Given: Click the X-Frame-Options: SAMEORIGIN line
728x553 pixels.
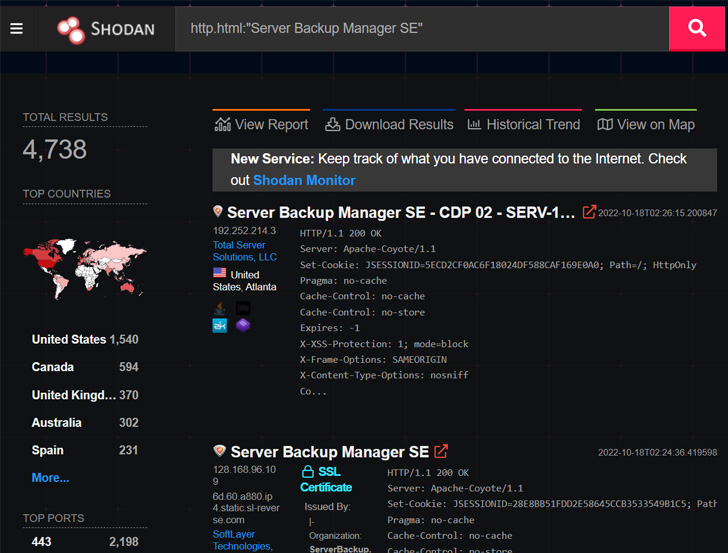Looking at the screenshot, I should (373, 359).
